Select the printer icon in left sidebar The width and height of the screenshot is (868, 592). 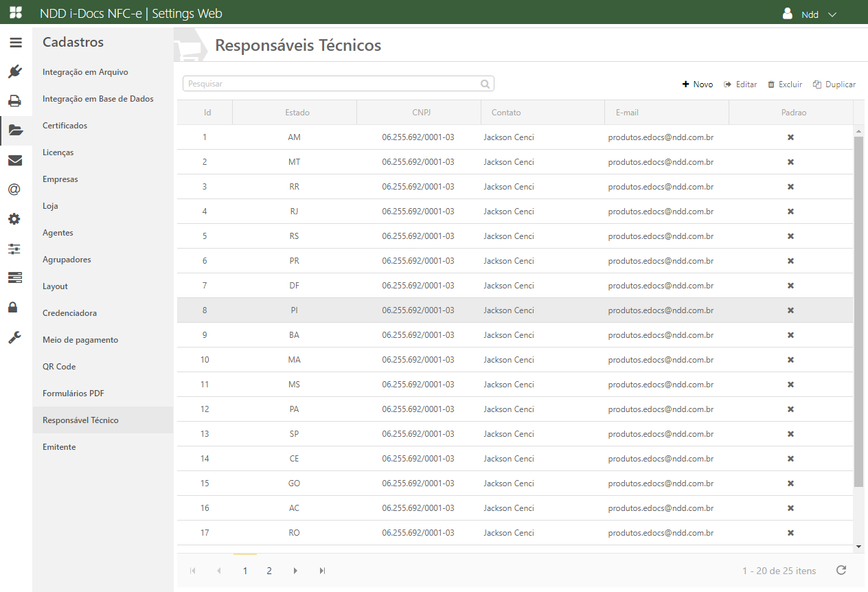click(x=15, y=101)
